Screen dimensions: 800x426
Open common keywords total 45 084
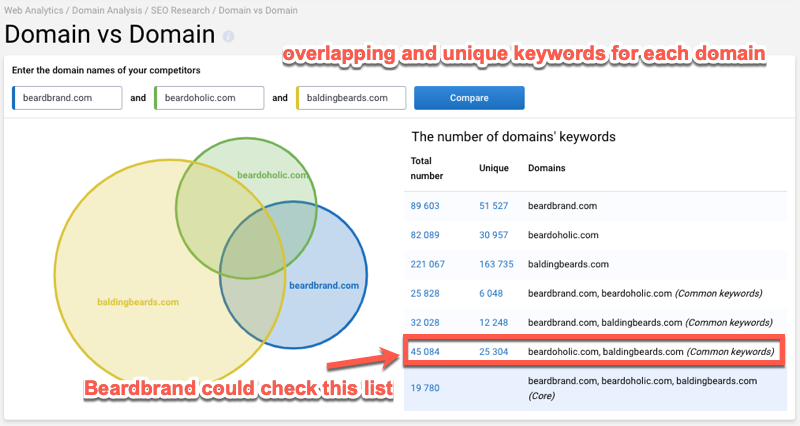[x=425, y=352]
